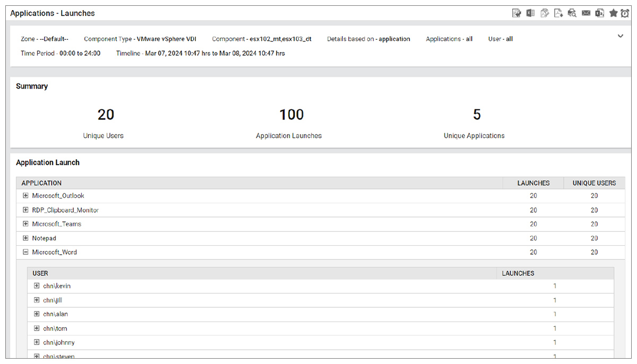The image size is (637, 364).
Task: Select the RDP_Clipboard_Monitor application name
Action: click(65, 210)
